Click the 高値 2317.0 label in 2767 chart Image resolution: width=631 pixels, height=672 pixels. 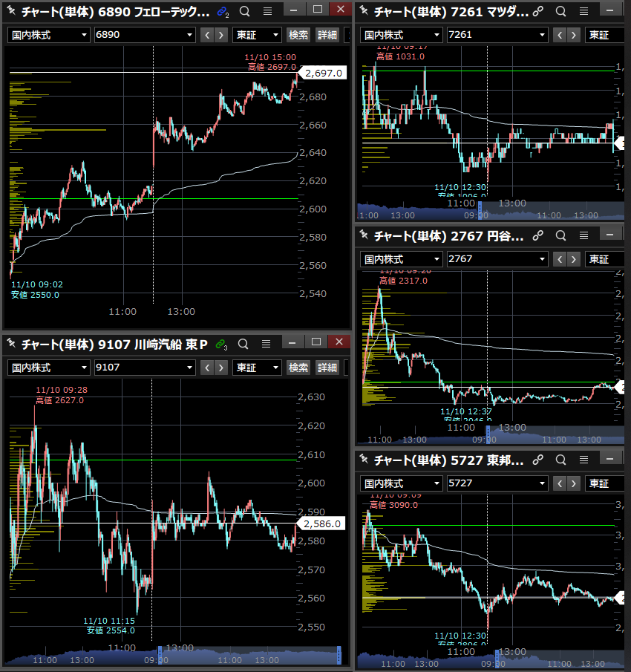[x=404, y=281]
